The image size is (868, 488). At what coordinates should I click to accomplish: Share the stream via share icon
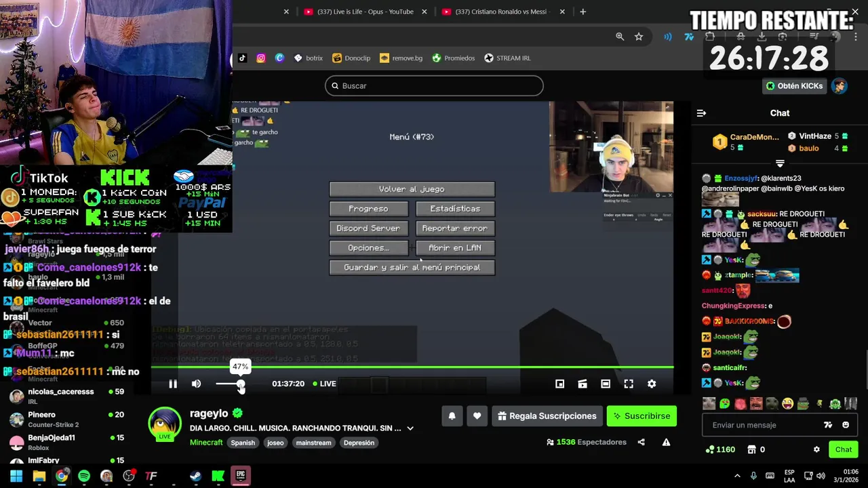(641, 443)
